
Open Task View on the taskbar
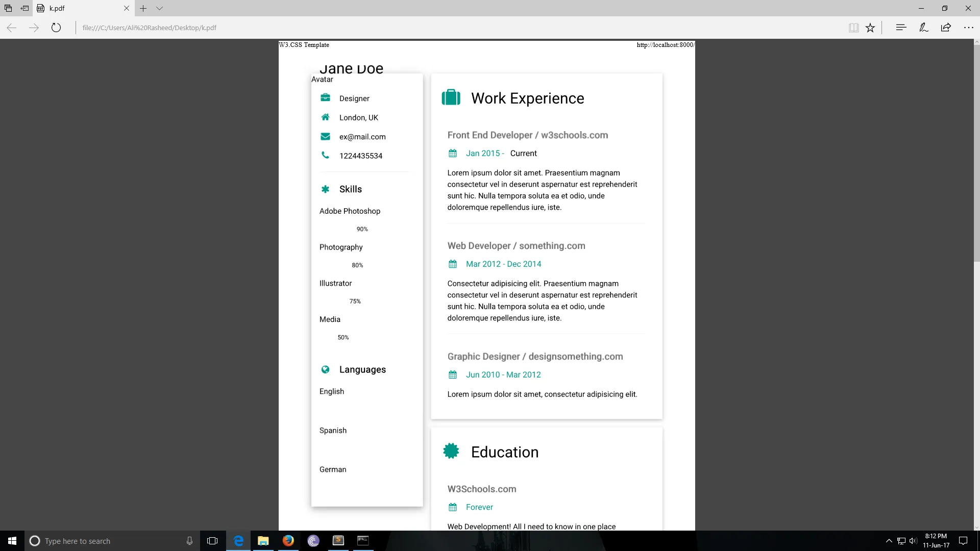coord(212,541)
